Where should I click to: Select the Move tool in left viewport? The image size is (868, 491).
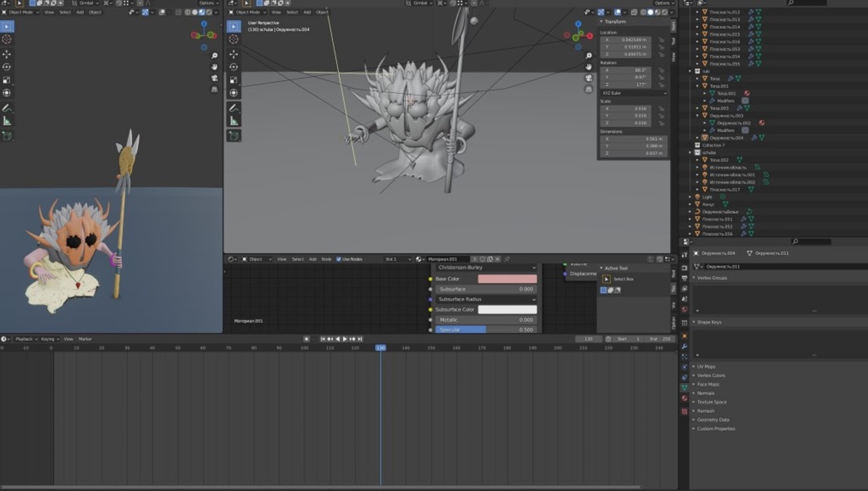(7, 54)
